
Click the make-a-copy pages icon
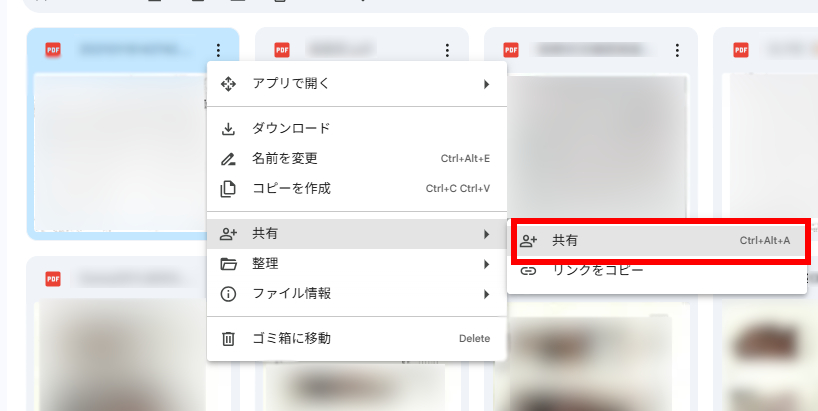point(228,189)
